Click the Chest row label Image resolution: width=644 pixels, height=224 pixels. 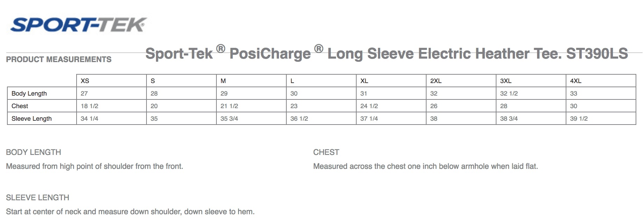point(20,106)
